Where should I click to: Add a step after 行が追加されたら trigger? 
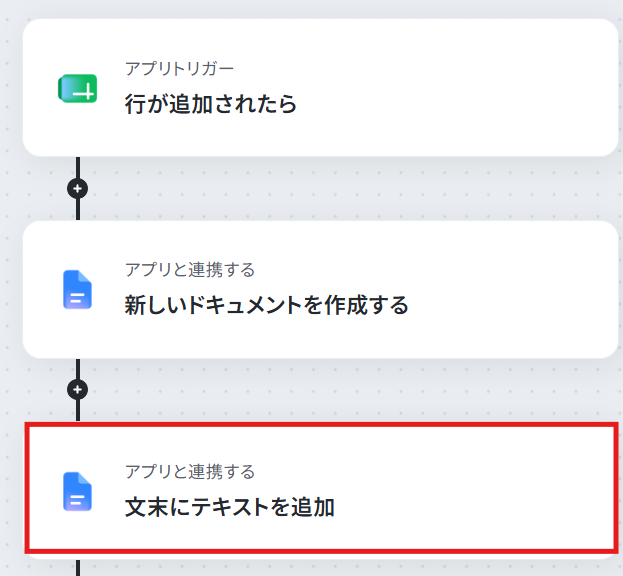tap(78, 188)
